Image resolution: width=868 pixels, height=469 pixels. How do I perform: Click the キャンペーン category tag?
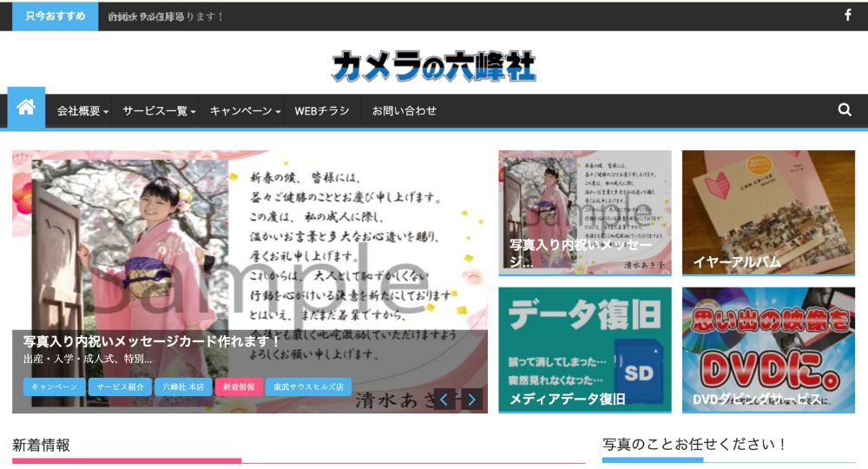click(54, 386)
